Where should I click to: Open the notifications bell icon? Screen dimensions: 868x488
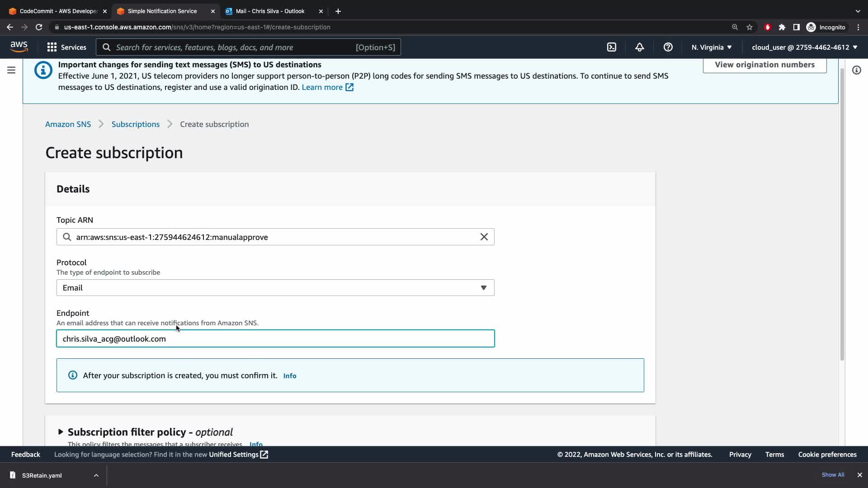639,47
